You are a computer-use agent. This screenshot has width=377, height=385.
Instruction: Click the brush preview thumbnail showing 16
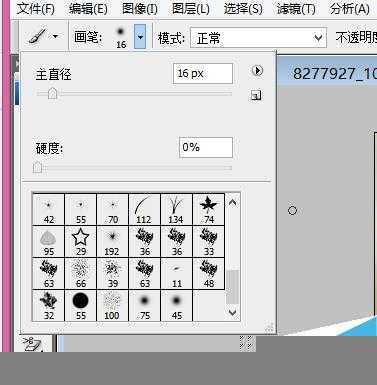pos(121,37)
